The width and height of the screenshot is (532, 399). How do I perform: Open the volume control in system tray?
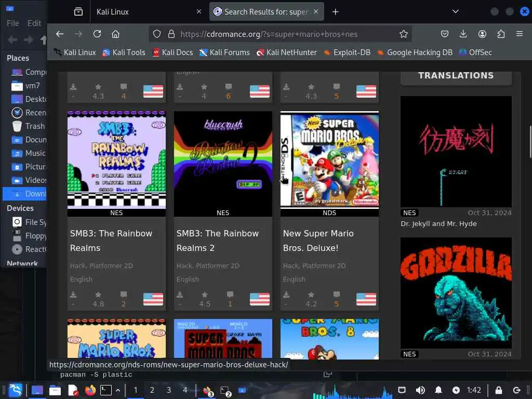(x=420, y=390)
